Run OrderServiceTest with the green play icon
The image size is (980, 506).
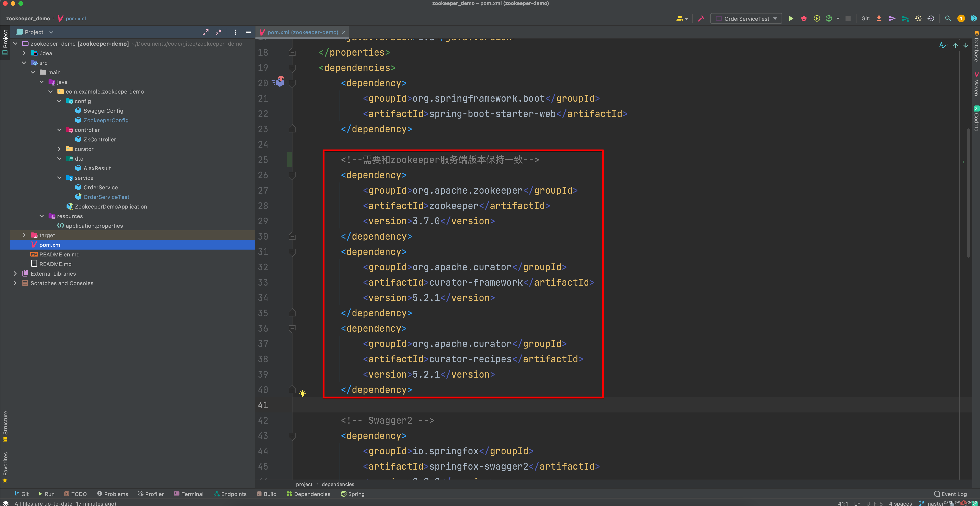tap(791, 19)
